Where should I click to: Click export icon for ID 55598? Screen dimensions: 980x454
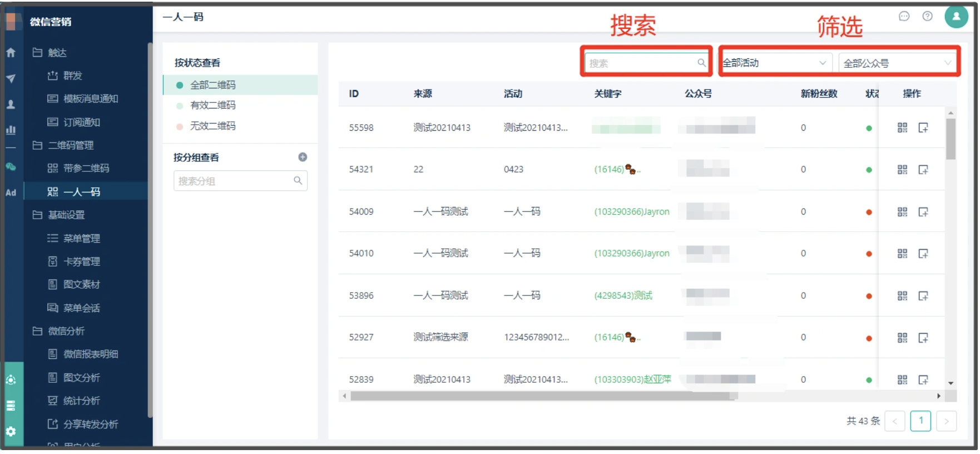point(923,128)
